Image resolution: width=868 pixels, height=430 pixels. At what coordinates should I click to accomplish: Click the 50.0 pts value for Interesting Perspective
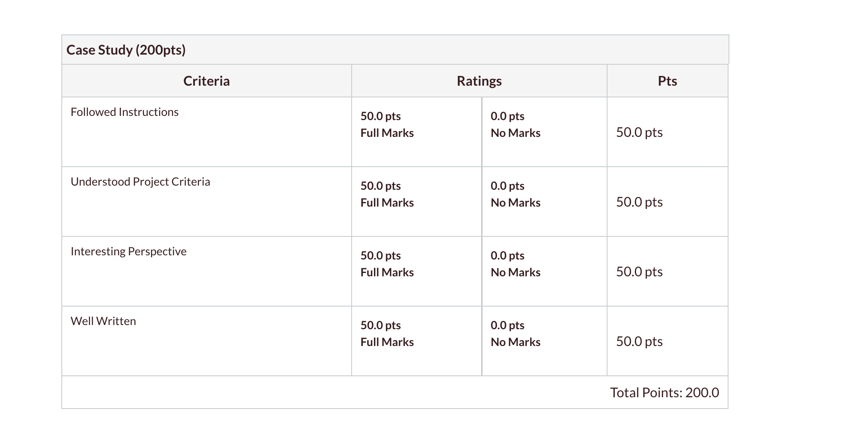pos(639,272)
